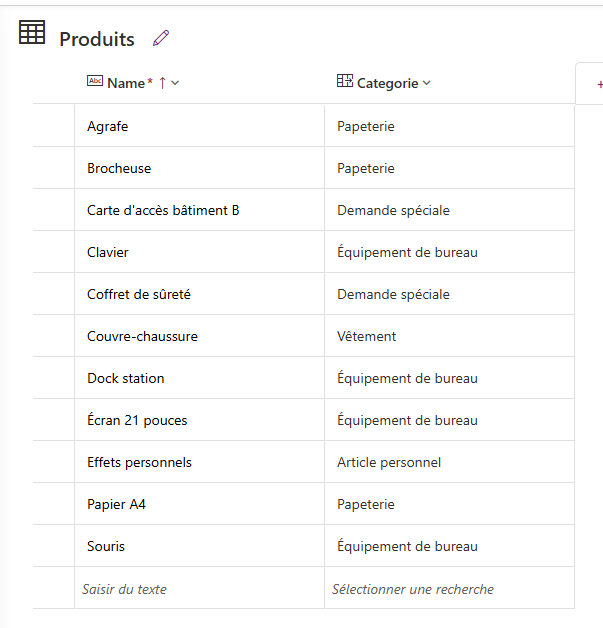Open the Categorie column dropdown chevron

point(427,83)
